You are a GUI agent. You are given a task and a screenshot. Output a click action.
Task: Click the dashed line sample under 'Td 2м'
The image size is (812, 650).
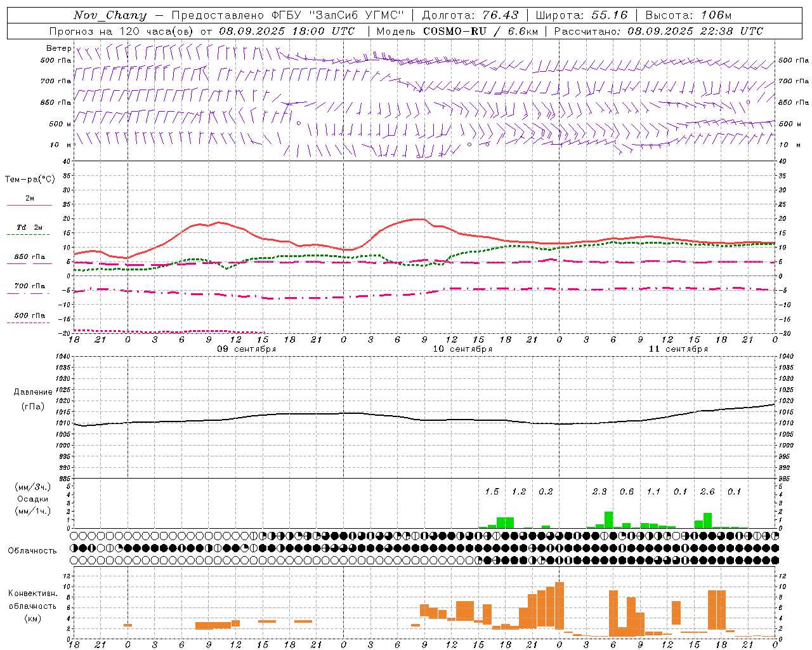[x=28, y=235]
